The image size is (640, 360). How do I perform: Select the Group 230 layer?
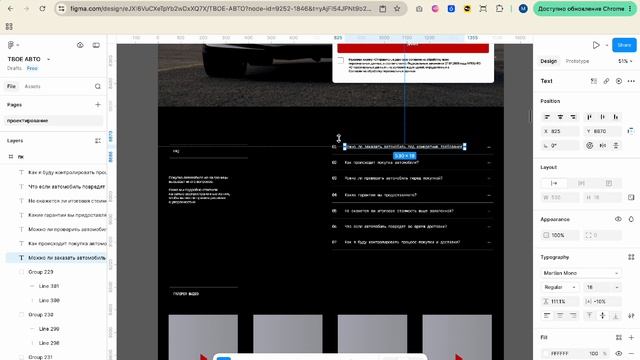coord(41,315)
